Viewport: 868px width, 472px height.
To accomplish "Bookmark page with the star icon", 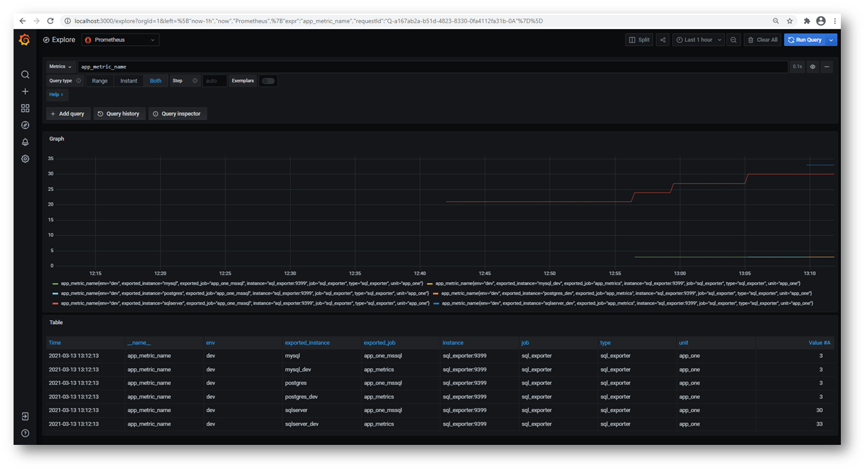I will 790,21.
